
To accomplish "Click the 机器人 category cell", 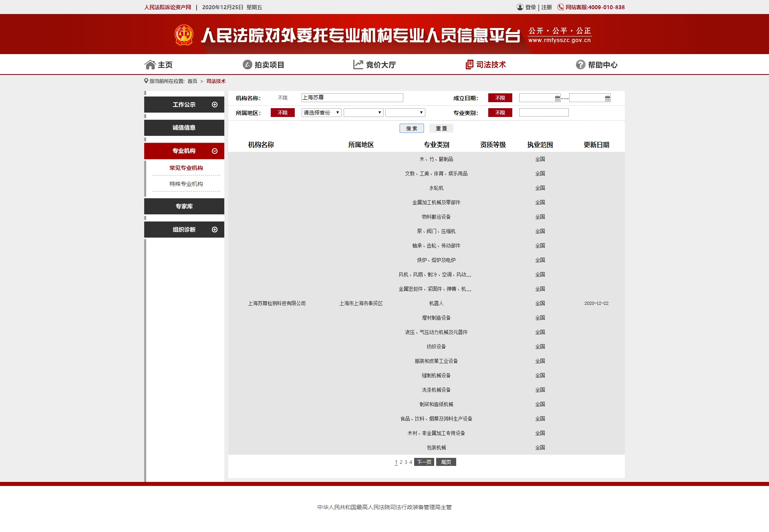I will click(436, 303).
